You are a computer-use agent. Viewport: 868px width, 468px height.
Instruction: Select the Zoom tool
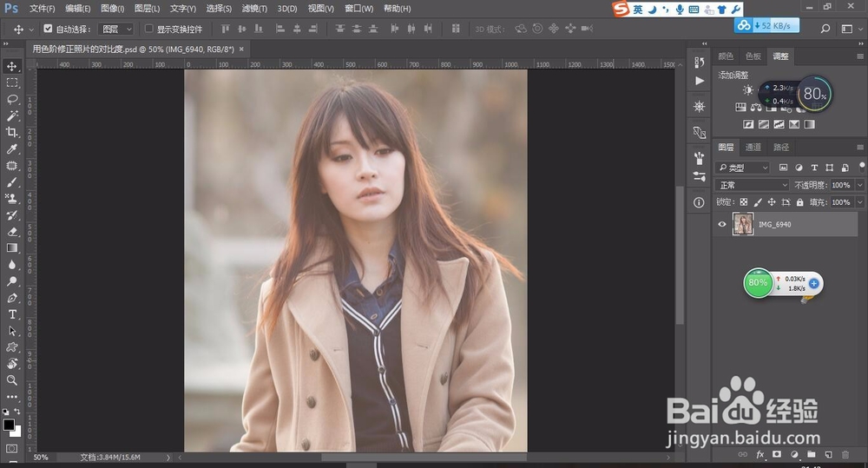click(11, 380)
